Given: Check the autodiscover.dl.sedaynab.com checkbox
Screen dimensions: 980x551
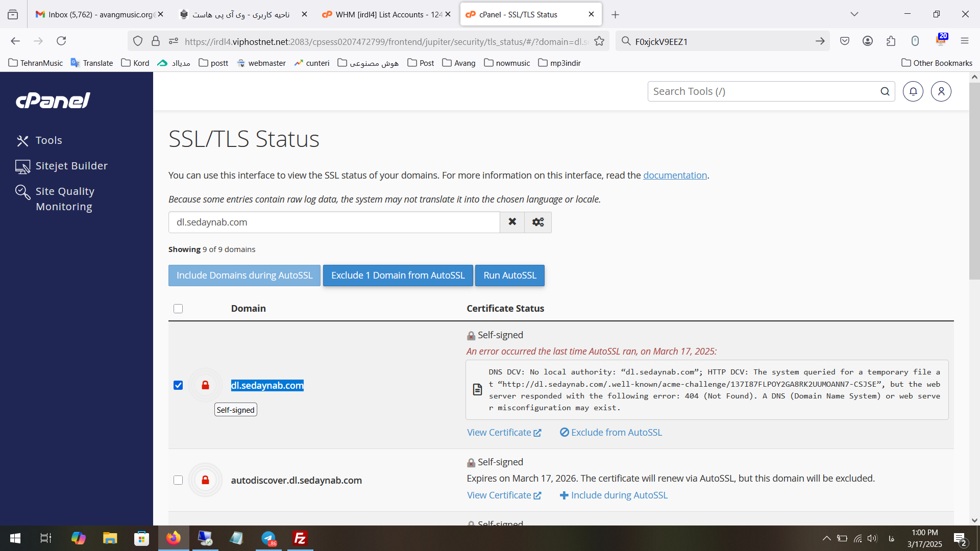Looking at the screenshot, I should (x=178, y=480).
